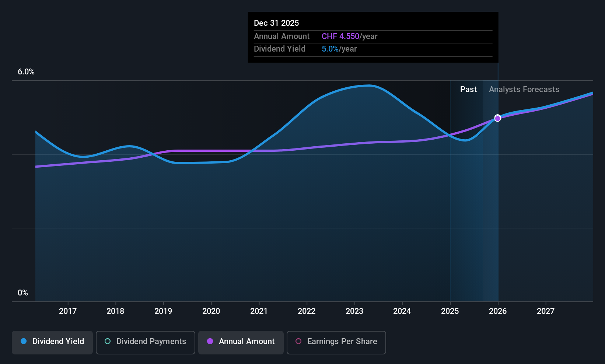
Task: Enable the Dividend Payments series
Action: pyautogui.click(x=145, y=342)
